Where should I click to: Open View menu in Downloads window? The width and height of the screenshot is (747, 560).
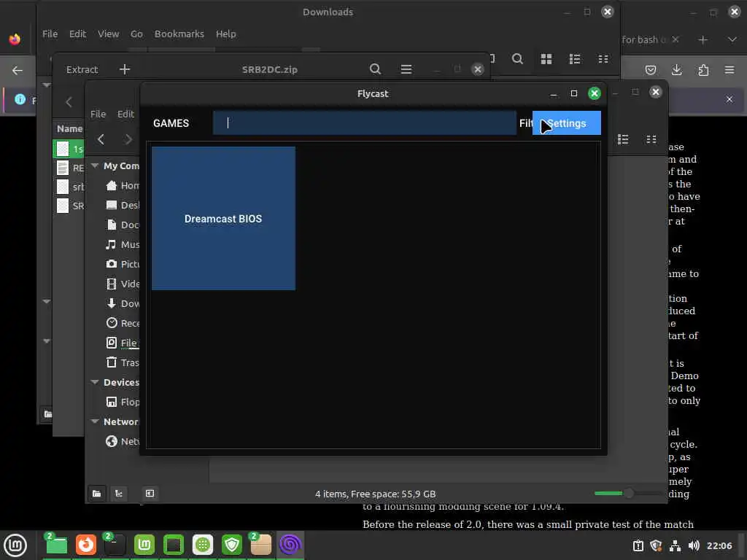click(x=108, y=34)
